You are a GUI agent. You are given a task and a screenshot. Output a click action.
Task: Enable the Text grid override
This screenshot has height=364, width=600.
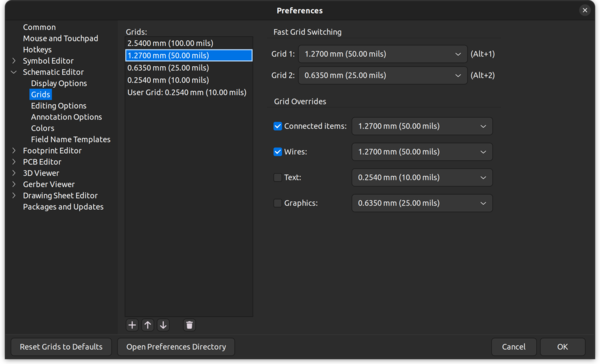click(278, 178)
